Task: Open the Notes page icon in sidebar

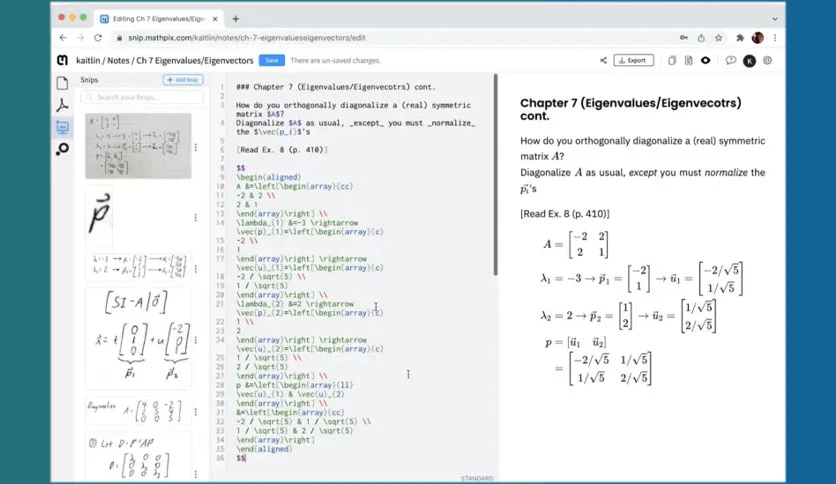Action: tap(62, 83)
